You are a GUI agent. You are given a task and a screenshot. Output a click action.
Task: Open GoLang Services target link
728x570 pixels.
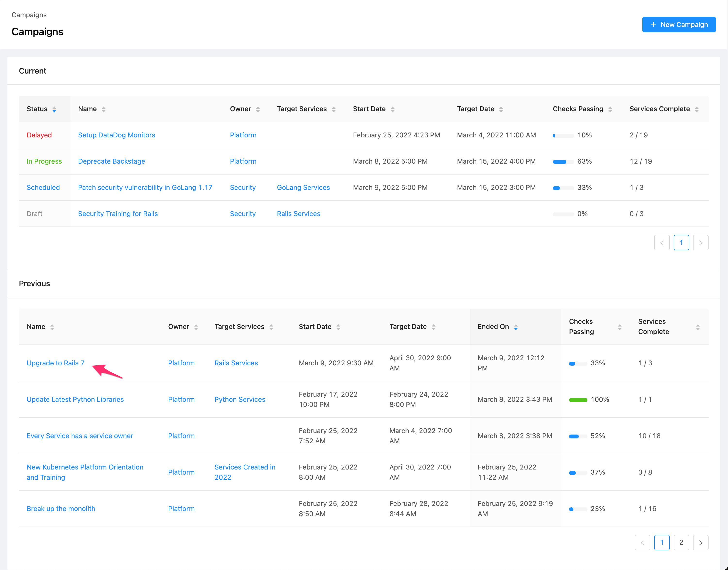pyautogui.click(x=303, y=188)
